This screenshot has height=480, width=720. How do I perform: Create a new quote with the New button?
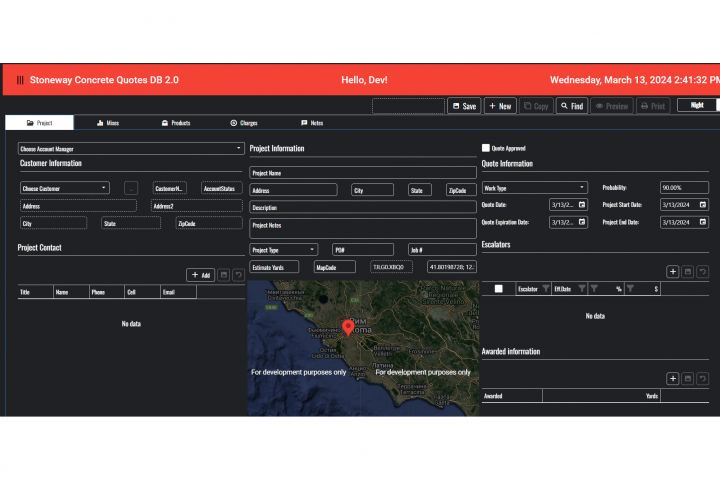coord(500,106)
